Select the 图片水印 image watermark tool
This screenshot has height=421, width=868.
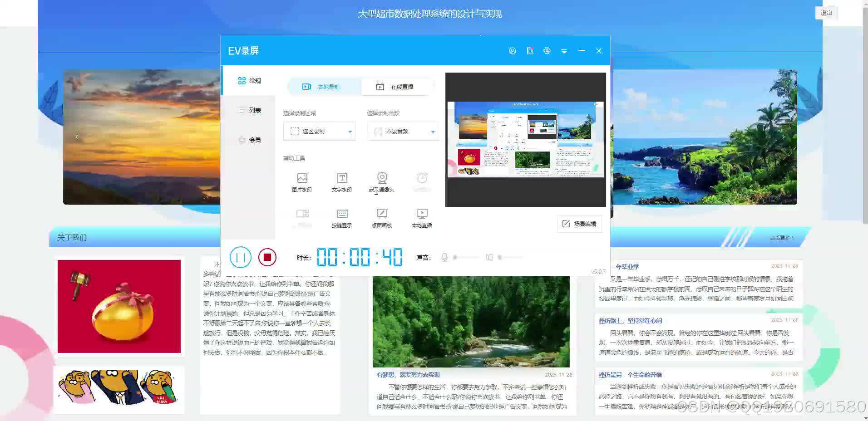[302, 181]
